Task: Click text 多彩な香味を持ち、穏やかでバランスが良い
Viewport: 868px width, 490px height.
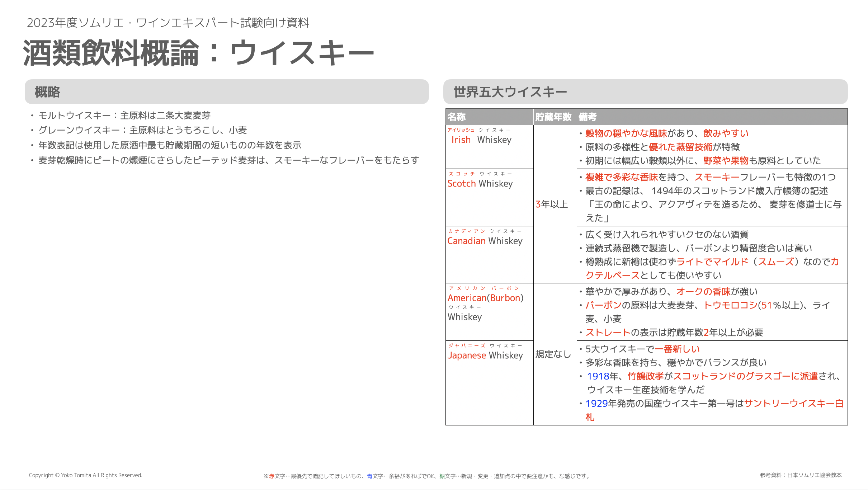Action: (676, 363)
